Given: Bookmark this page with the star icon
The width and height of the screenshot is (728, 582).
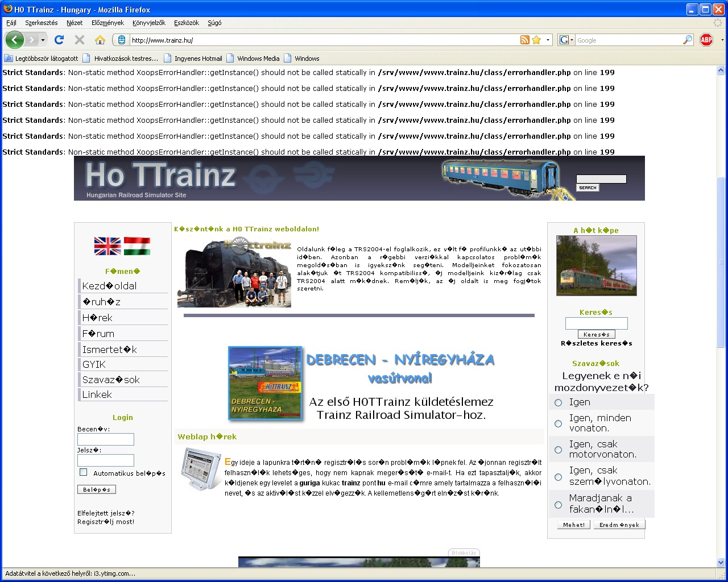Looking at the screenshot, I should (536, 40).
